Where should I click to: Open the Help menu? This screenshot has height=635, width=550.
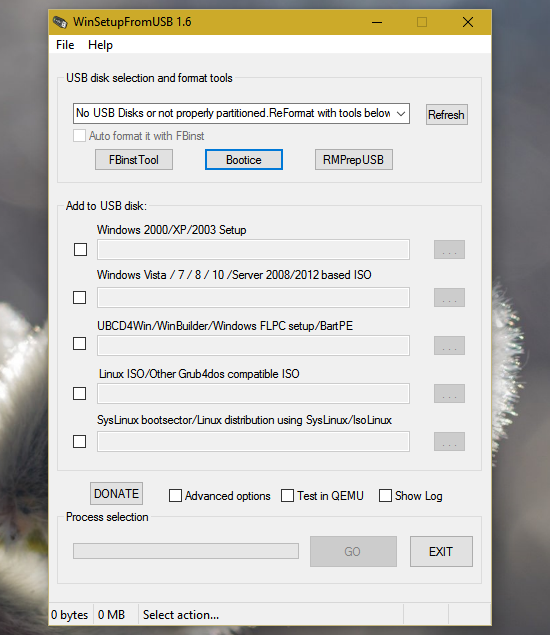(100, 45)
